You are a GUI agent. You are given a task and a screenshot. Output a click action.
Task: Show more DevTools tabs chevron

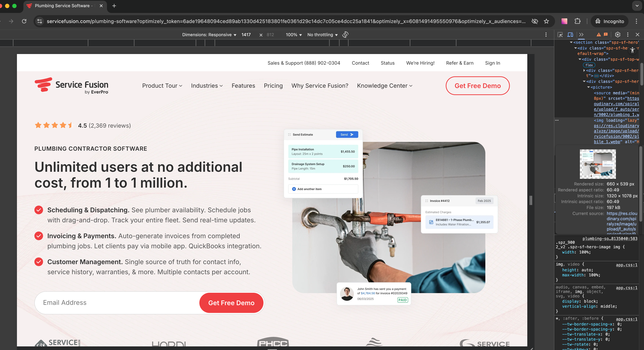click(x=581, y=35)
